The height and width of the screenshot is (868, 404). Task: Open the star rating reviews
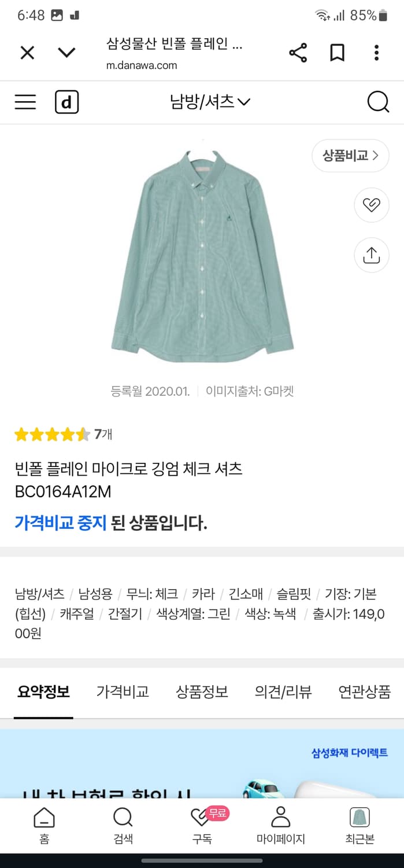[63, 434]
